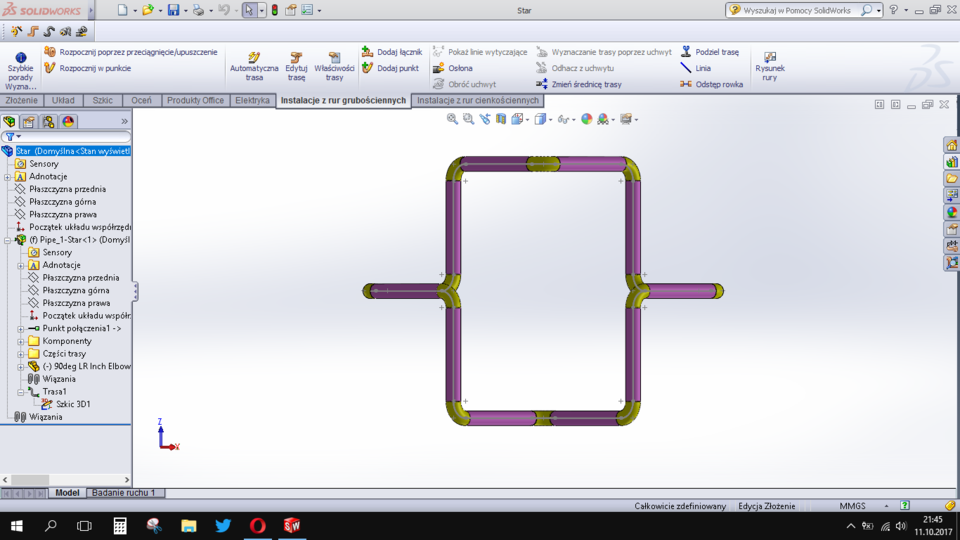Viewport: 960px width, 540px height.
Task: Click Odstęp rowka
Action: point(711,84)
